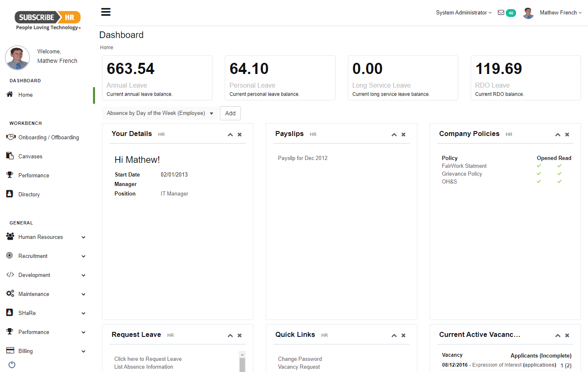Image resolution: width=588 pixels, height=372 pixels.
Task: Open the Onboarding / Offboarding workbench icon
Action: click(x=11, y=137)
